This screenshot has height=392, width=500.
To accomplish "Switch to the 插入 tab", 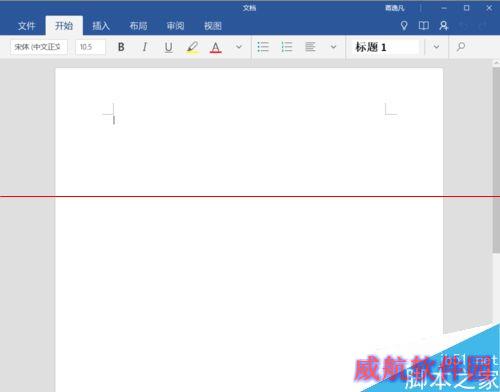I will pyautogui.click(x=101, y=26).
